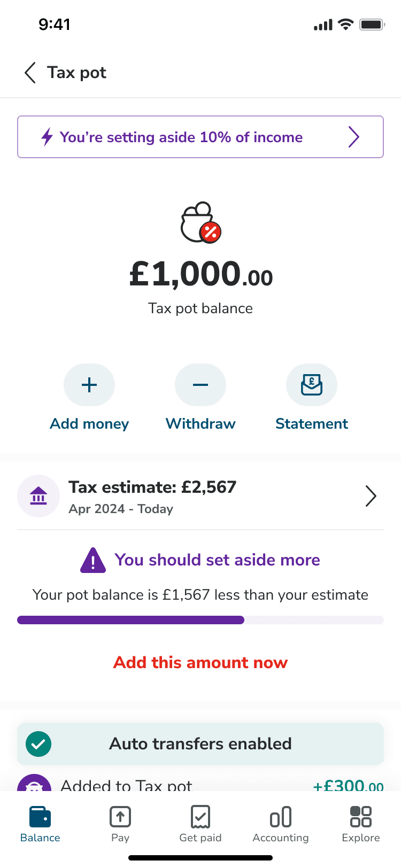Tap the minus icon to withdraw

200,385
